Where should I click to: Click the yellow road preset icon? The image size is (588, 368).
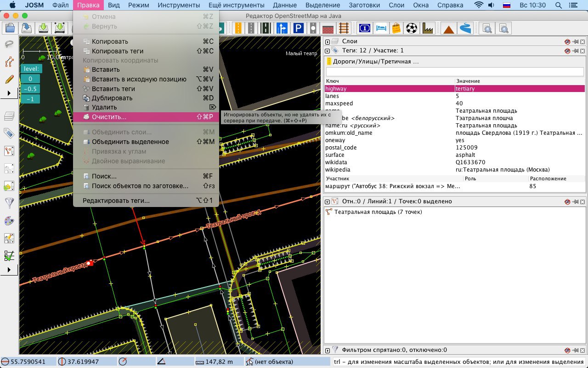click(238, 28)
